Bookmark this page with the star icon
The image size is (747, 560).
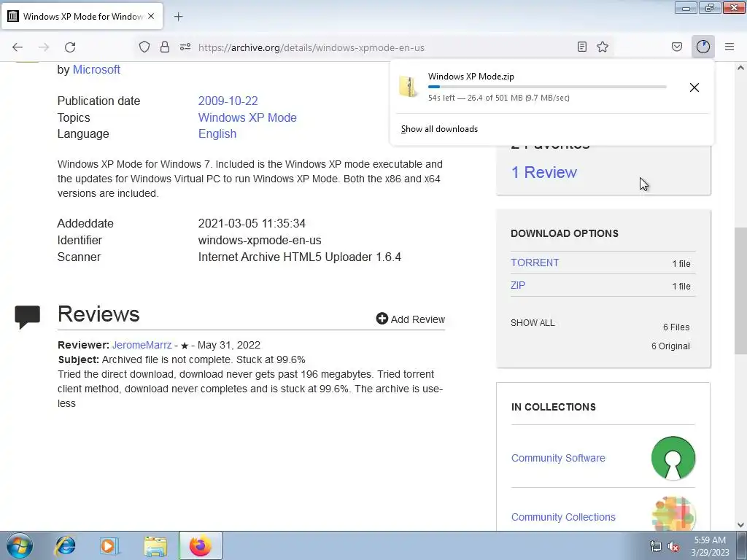[x=603, y=47]
